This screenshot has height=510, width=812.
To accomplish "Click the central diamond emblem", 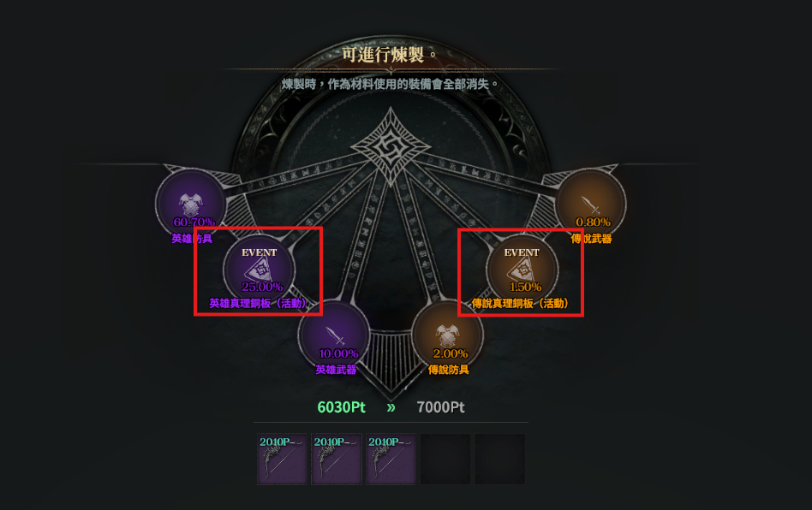I will click(x=391, y=148).
